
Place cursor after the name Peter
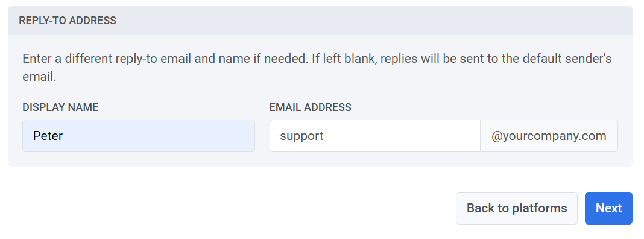(63, 136)
